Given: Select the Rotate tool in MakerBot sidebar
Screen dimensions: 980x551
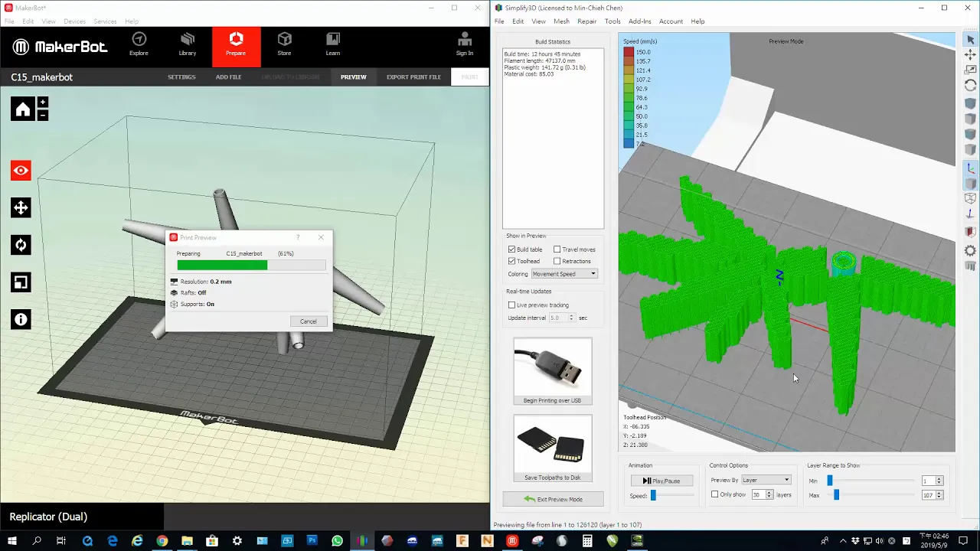Looking at the screenshot, I should pyautogui.click(x=21, y=245).
